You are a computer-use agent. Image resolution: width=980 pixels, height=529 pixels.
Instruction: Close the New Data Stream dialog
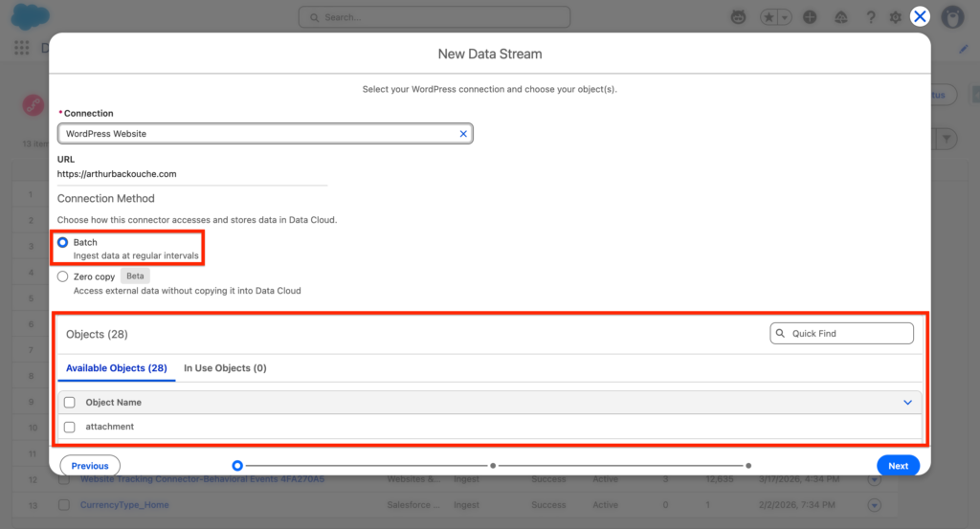[920, 16]
